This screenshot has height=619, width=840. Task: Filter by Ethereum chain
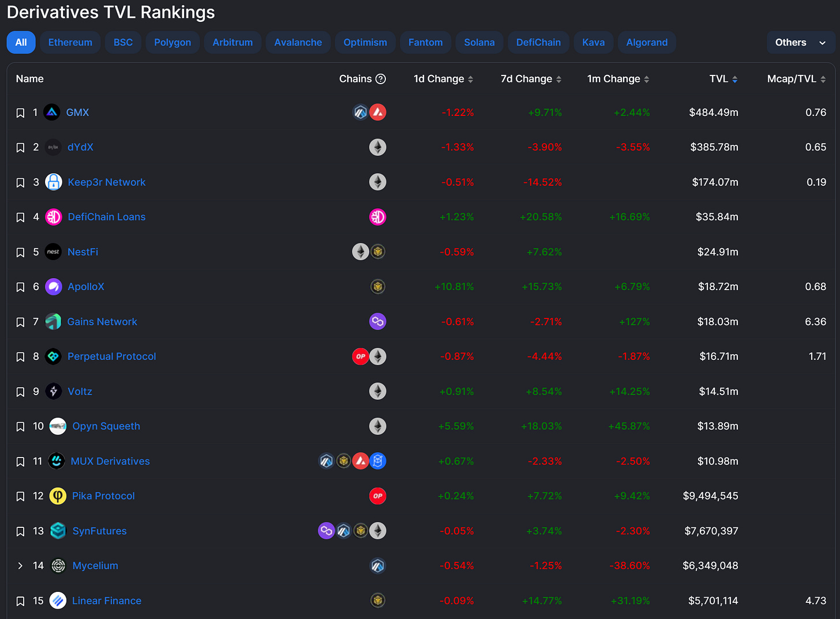point(70,43)
